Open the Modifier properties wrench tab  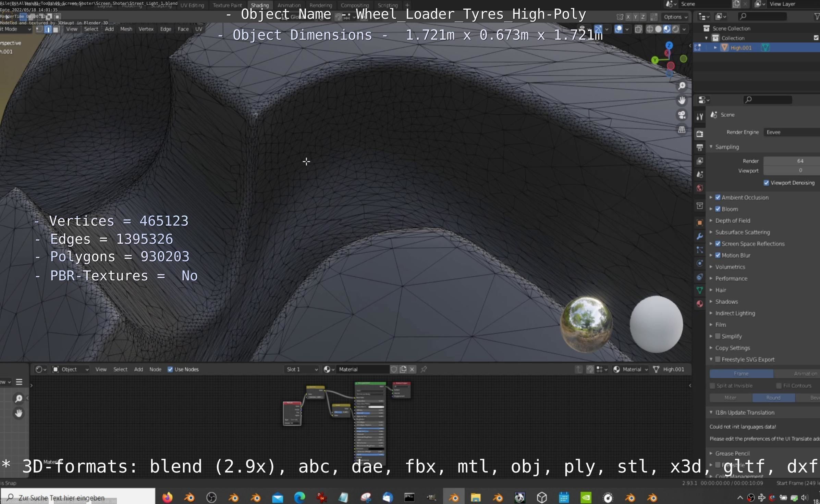(700, 236)
